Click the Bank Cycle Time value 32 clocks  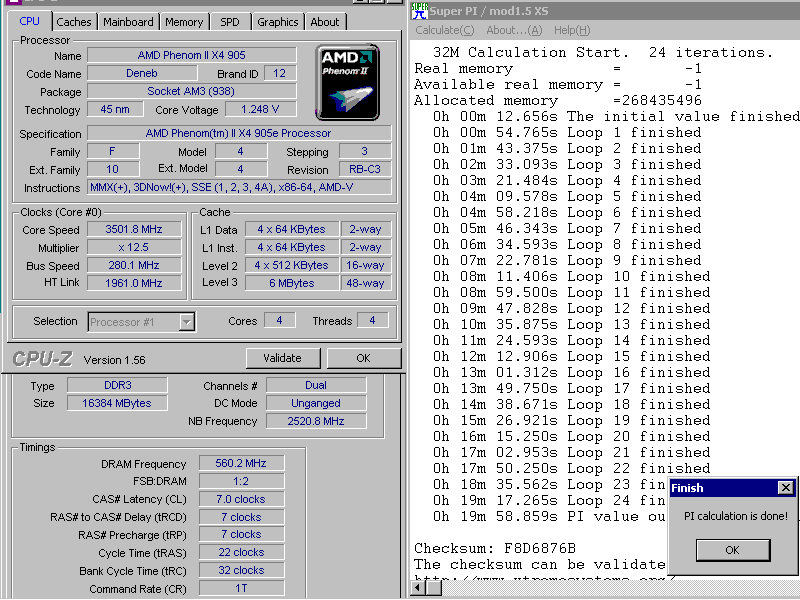point(241,570)
